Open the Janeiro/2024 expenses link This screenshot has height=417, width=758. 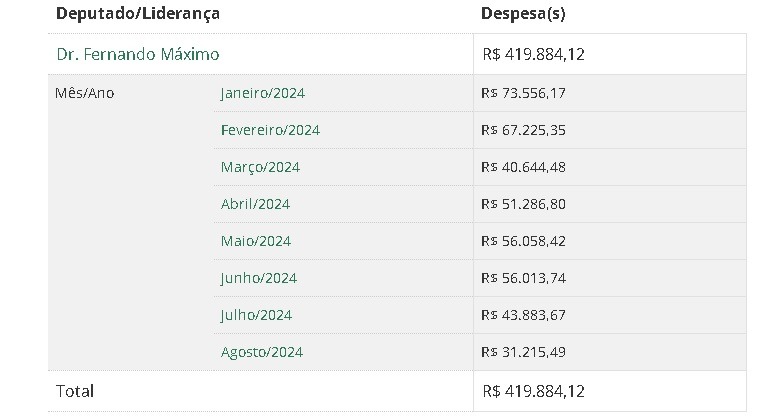tap(263, 93)
